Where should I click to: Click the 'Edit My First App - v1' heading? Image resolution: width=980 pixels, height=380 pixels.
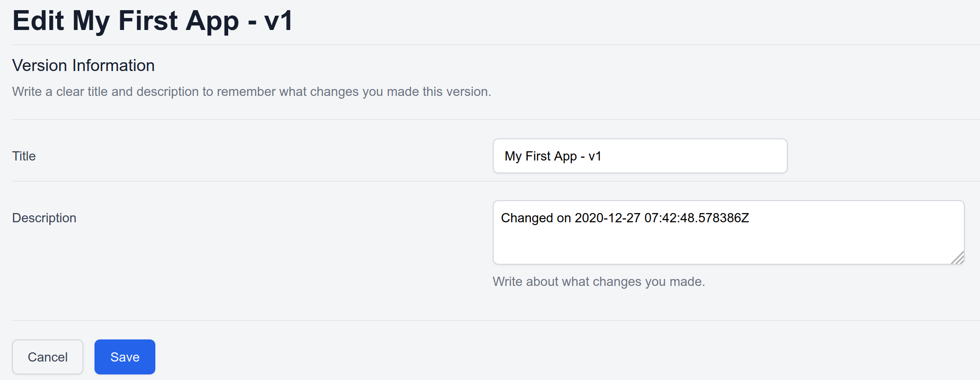[x=153, y=21]
